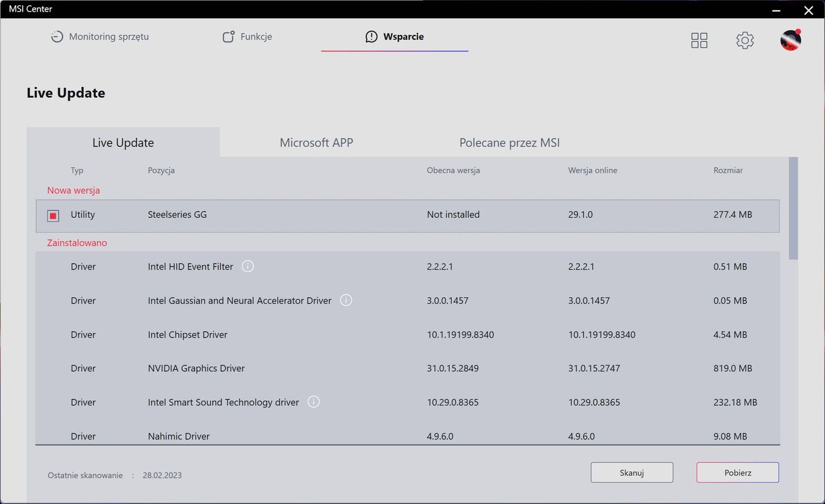Click the Funkcje tab icon
Screen dimensions: 825x504
pyautogui.click(x=228, y=37)
